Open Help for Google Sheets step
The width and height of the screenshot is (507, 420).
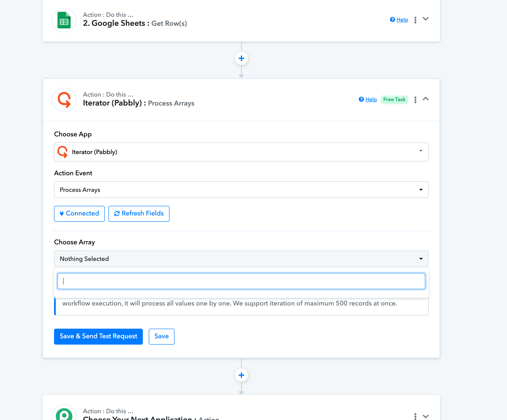click(399, 20)
